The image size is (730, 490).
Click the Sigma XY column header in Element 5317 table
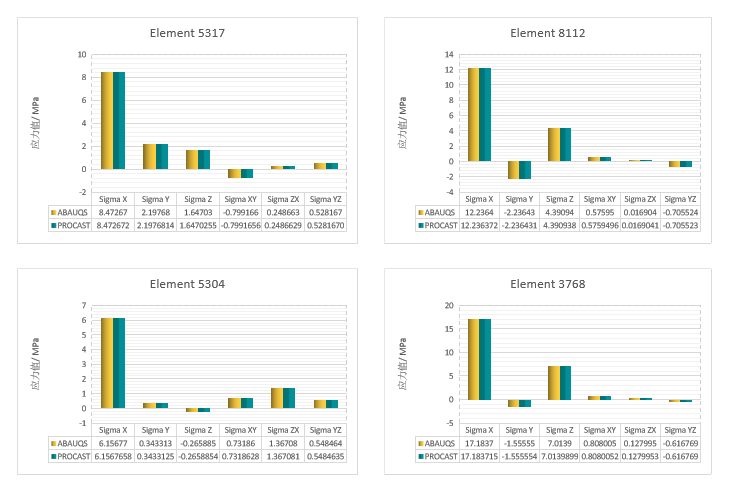tap(240, 199)
